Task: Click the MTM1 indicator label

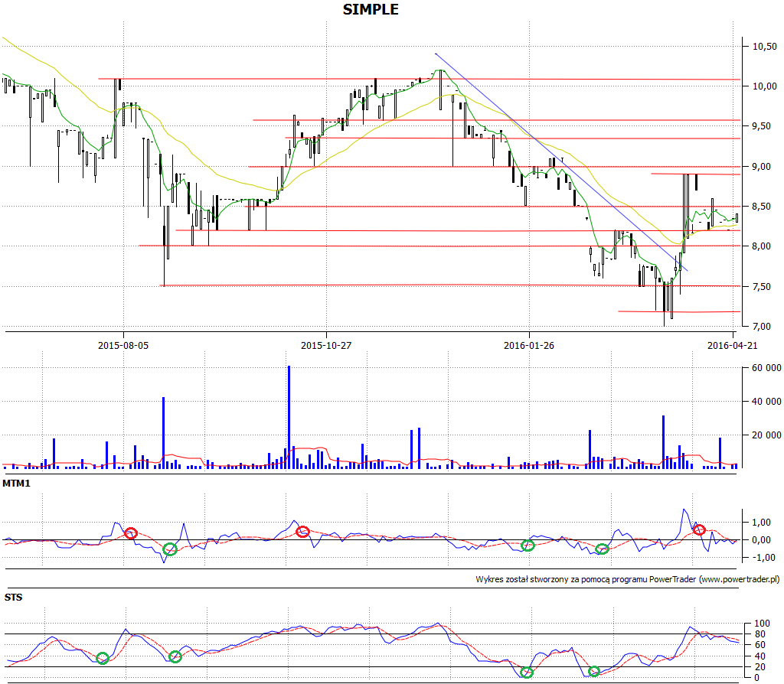Action: tap(17, 483)
